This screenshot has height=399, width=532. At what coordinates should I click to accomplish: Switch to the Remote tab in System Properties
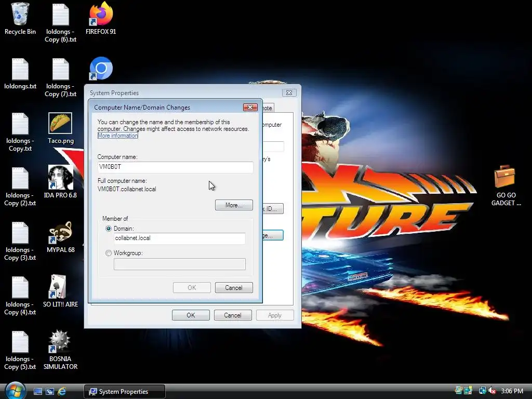268,108
